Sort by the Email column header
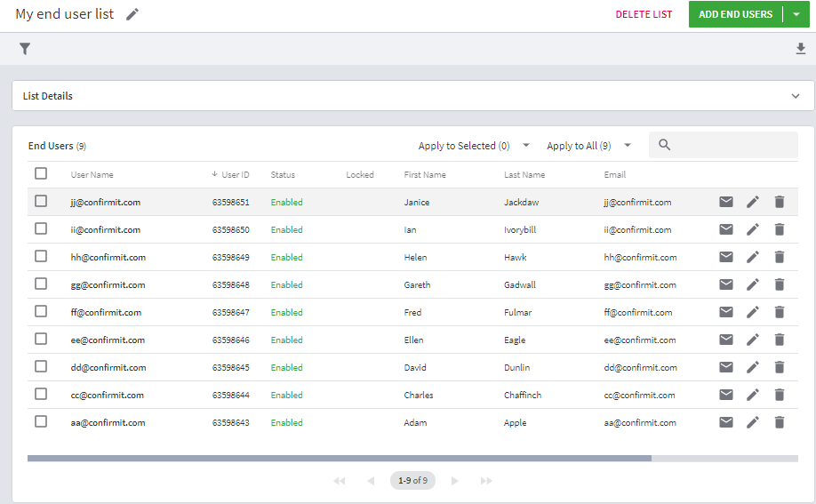 tap(614, 175)
